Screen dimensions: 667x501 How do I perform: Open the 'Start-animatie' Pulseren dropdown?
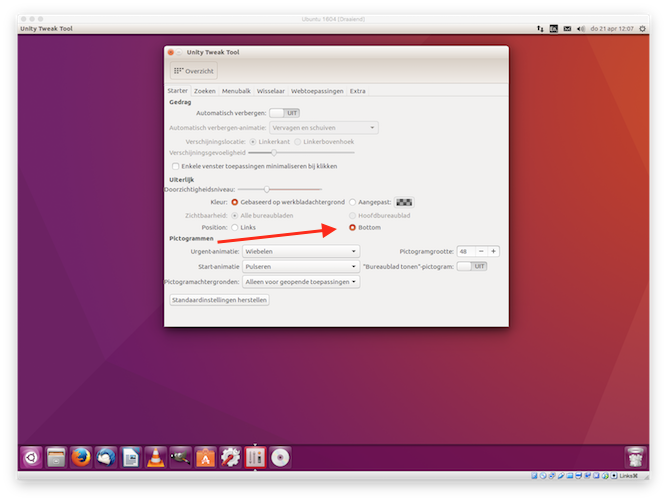[301, 267]
